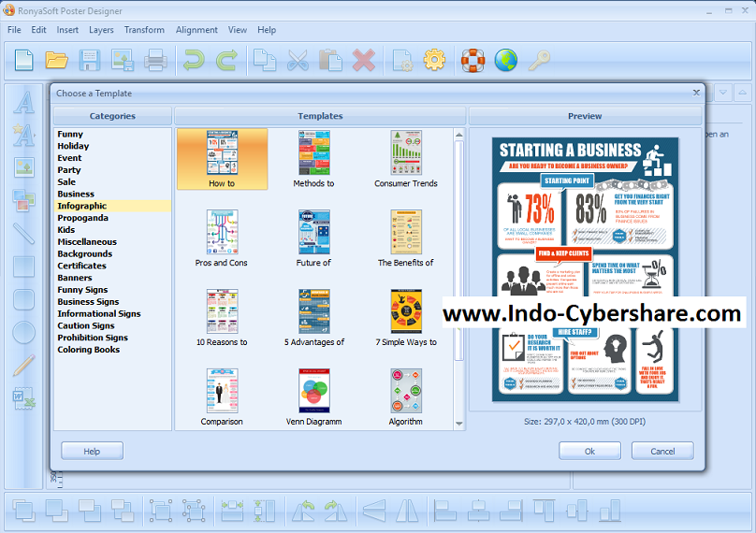The width and height of the screenshot is (756, 533).
Task: Open a file with the folder icon
Action: pos(56,60)
